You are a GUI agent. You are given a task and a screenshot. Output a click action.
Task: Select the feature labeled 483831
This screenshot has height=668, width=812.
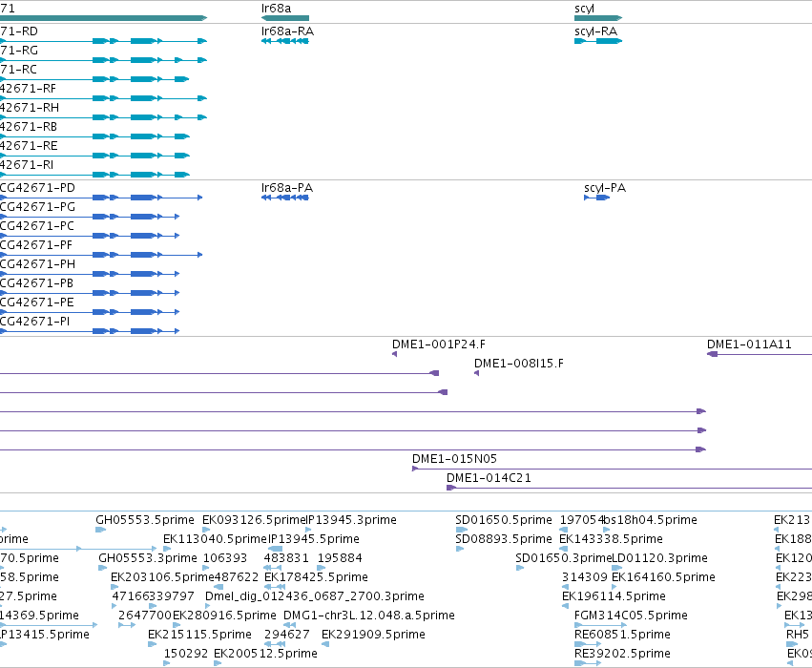point(286,558)
